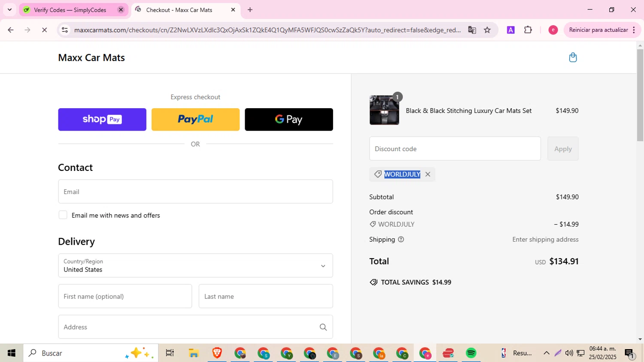Show hidden system tray icons
Viewport: 644px width, 362px height.
(547, 353)
